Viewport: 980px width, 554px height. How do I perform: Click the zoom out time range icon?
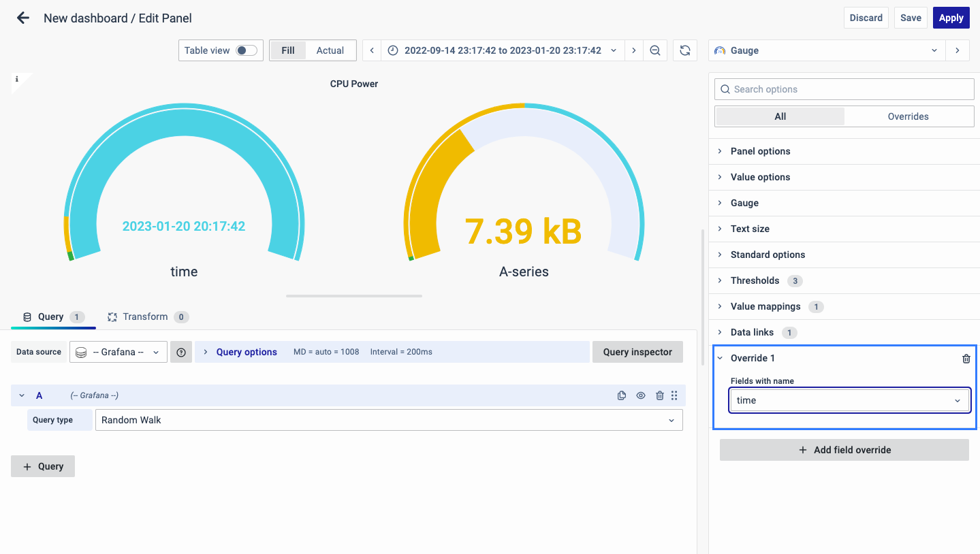(x=655, y=50)
